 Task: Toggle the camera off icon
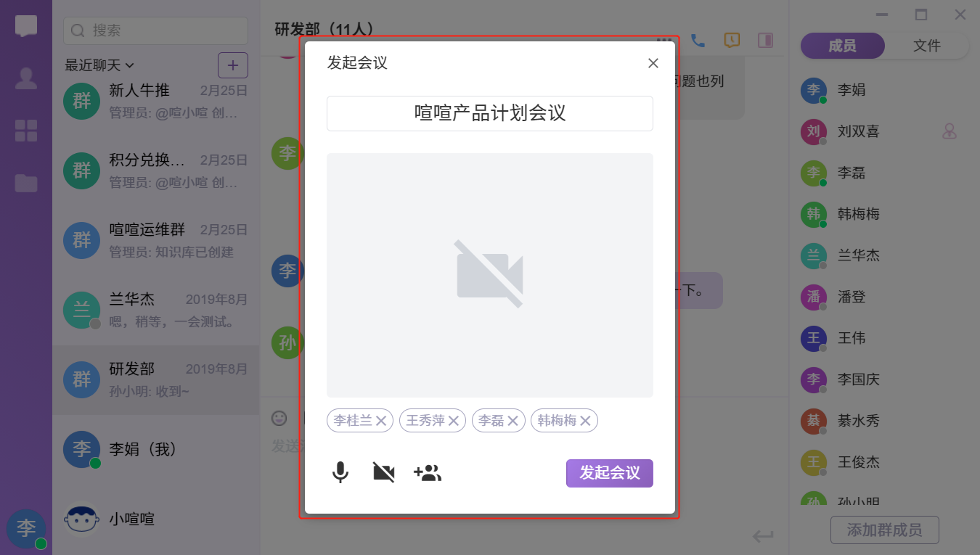[x=383, y=473]
